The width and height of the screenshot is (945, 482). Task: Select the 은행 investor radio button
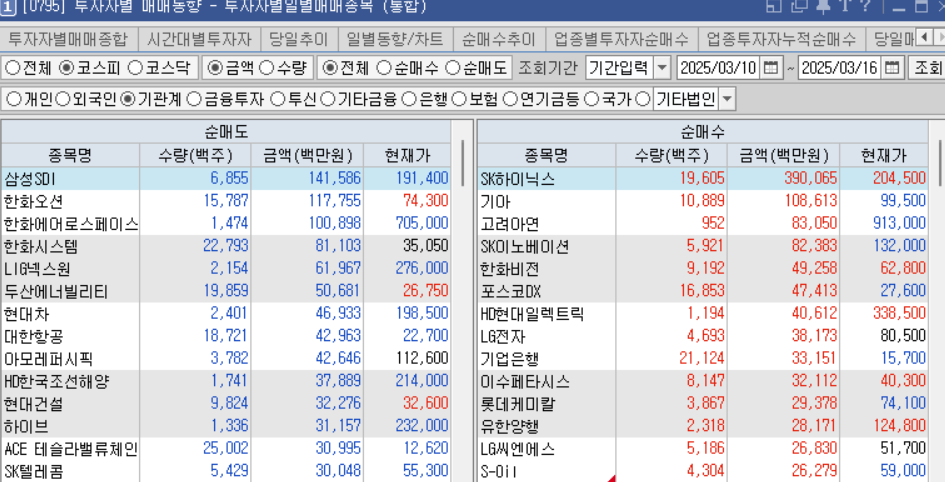click(x=409, y=99)
